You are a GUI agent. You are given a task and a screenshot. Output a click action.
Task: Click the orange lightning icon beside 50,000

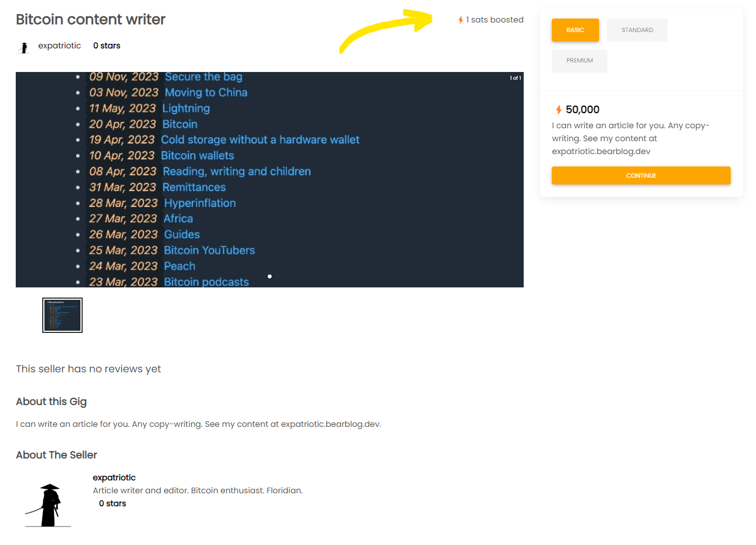point(559,110)
